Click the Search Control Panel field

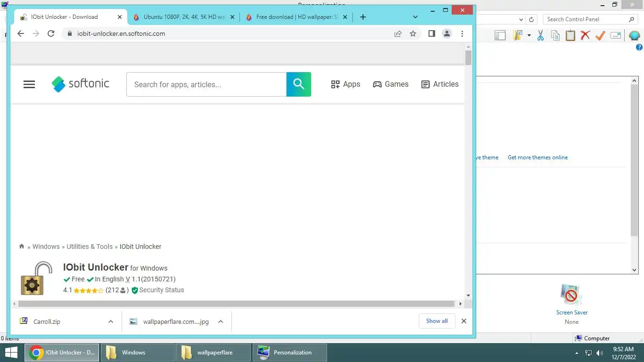(586, 19)
